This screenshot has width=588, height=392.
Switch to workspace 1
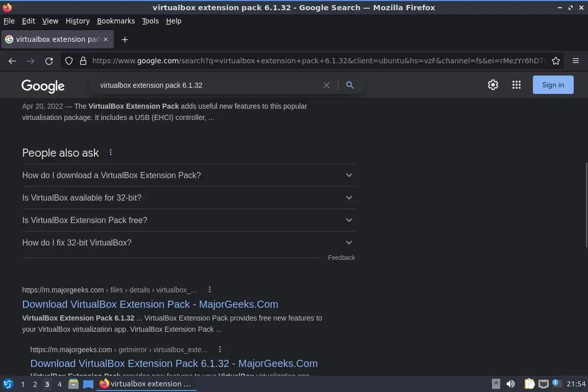23,384
